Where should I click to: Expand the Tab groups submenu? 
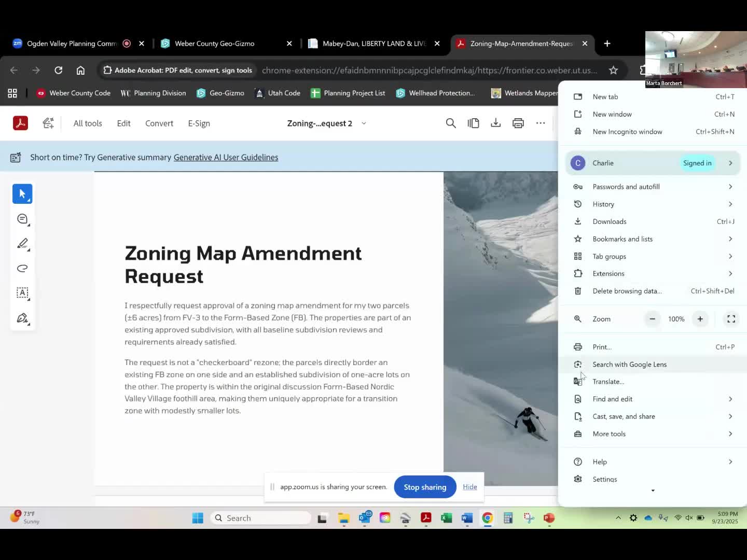click(x=730, y=256)
